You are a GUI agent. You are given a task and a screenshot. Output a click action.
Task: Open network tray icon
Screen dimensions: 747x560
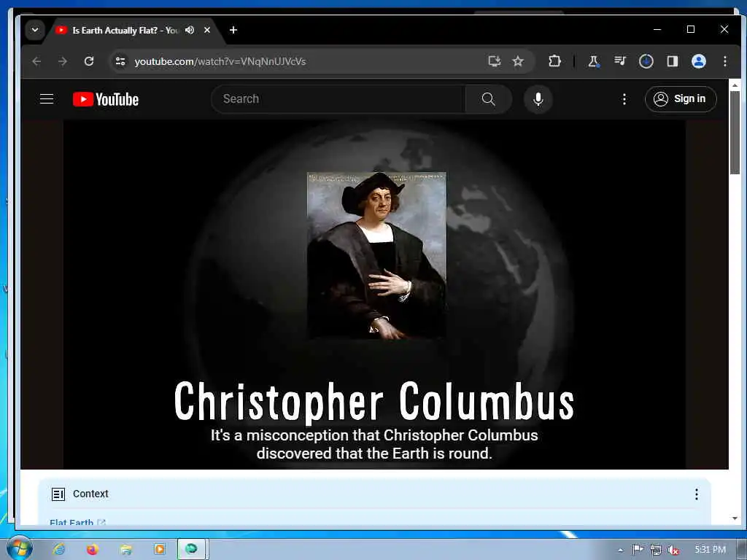pyautogui.click(x=656, y=550)
